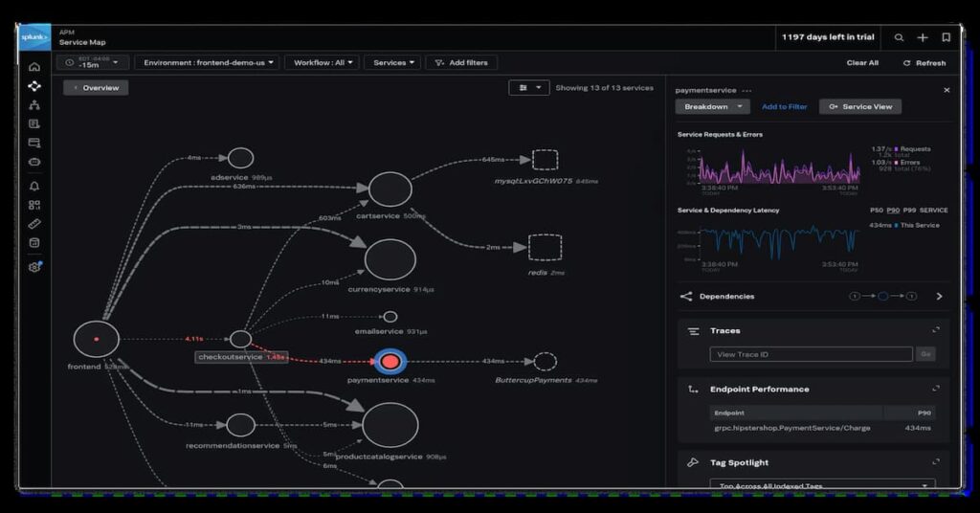
Task: Select the recommendationservice node
Action: [240, 425]
